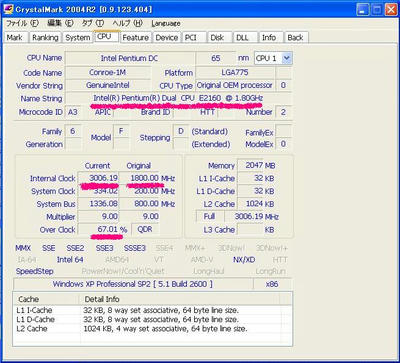Select the L1 D-Cache list row

pyautogui.click(x=152, y=320)
